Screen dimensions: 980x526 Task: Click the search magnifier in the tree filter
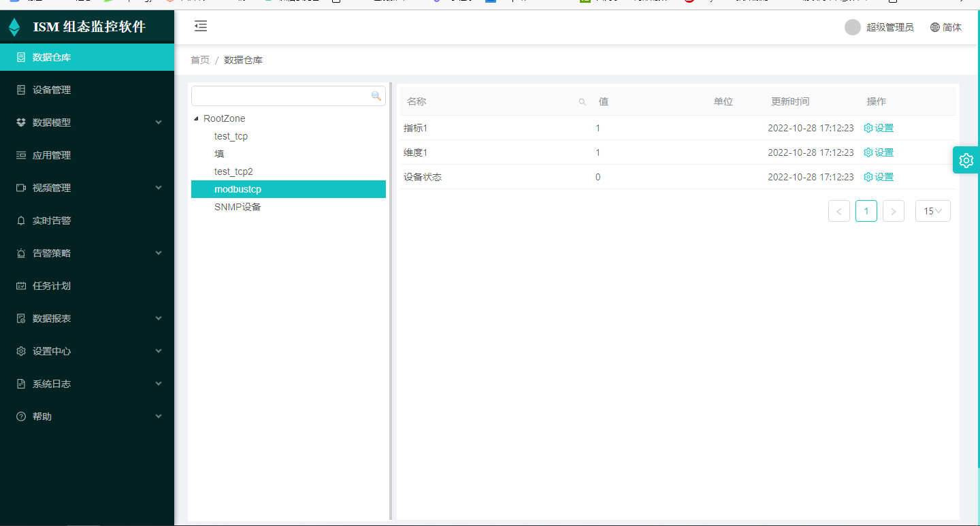tap(376, 96)
